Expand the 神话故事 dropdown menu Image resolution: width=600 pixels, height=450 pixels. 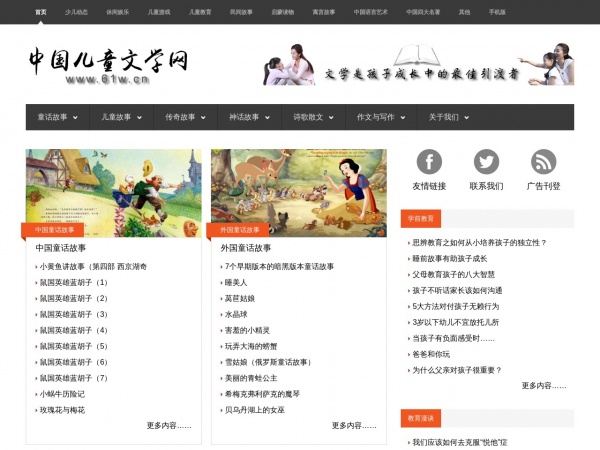(249, 117)
